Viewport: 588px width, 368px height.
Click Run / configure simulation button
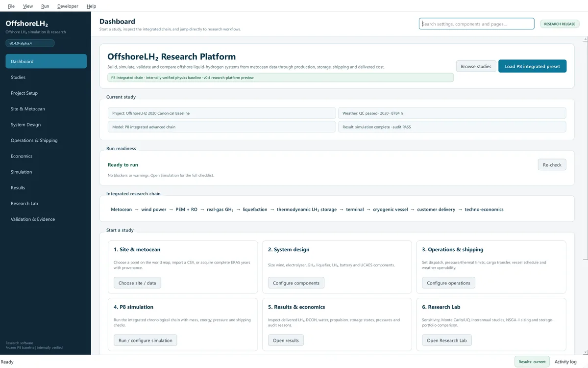[x=146, y=340]
